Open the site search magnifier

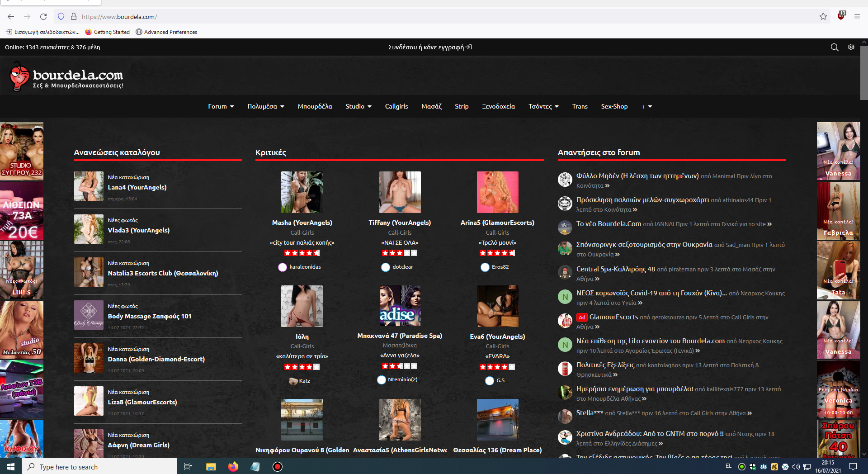[x=835, y=47]
